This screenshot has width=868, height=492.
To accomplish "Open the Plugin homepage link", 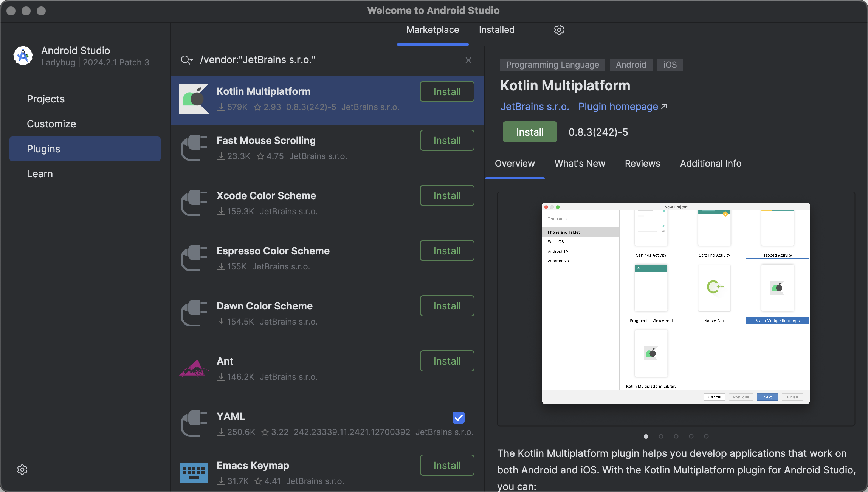I will tap(618, 107).
